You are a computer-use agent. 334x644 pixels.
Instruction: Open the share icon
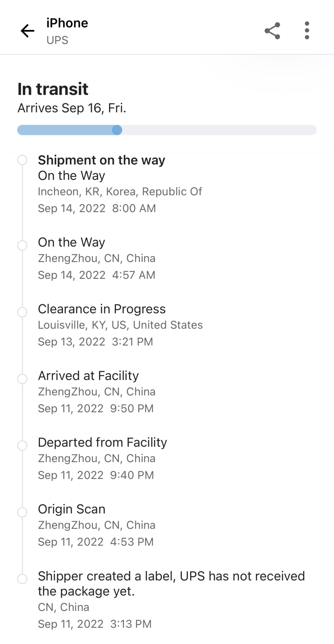click(x=272, y=31)
